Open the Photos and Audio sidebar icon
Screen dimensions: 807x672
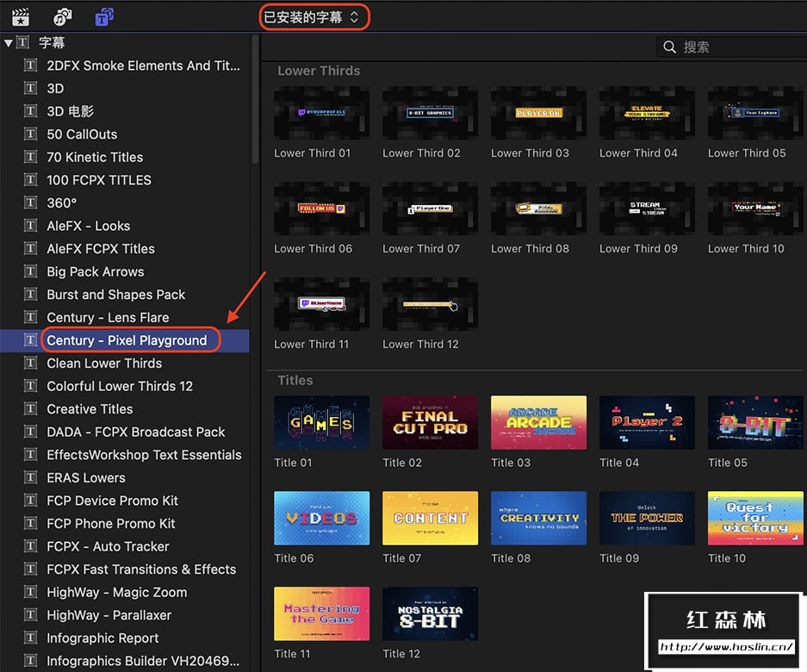[62, 17]
